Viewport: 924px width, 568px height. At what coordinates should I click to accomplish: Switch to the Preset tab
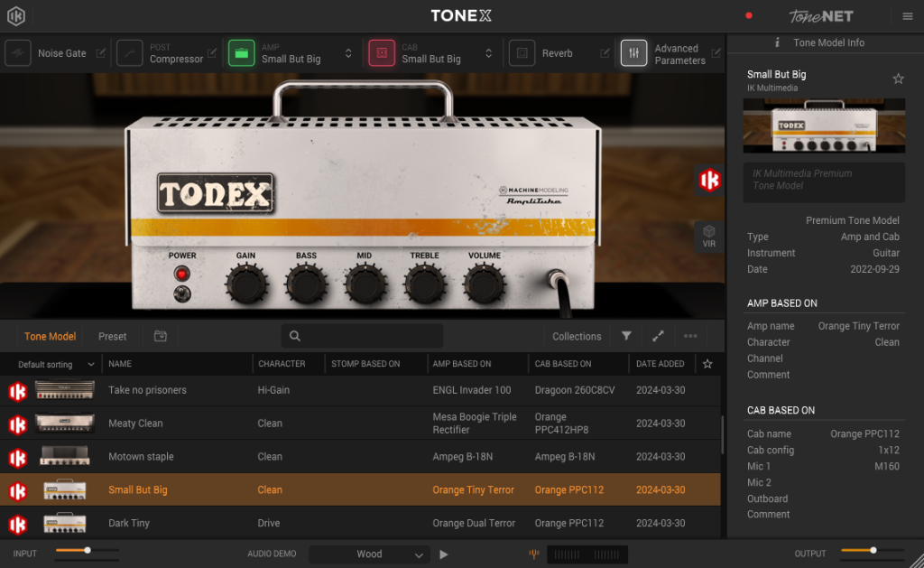click(112, 336)
